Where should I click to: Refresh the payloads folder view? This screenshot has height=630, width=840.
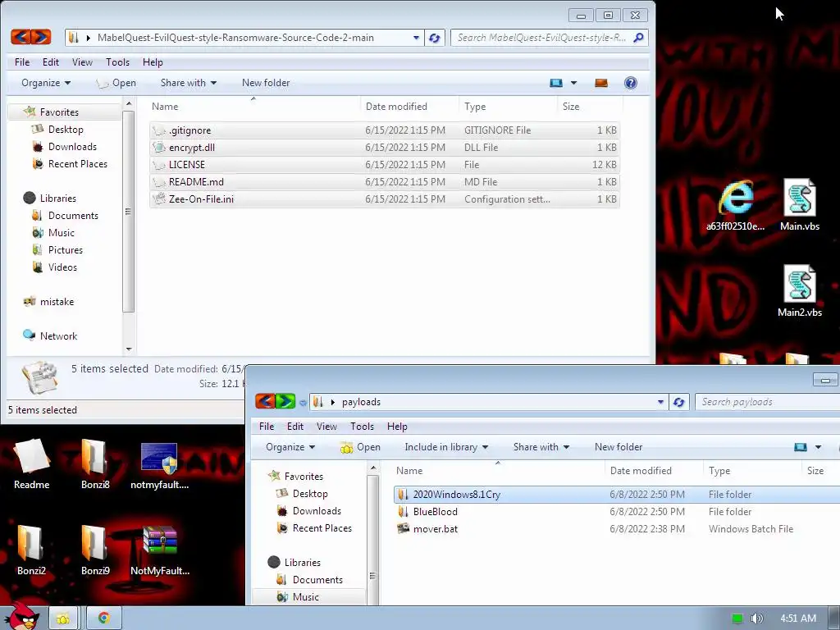tap(678, 402)
